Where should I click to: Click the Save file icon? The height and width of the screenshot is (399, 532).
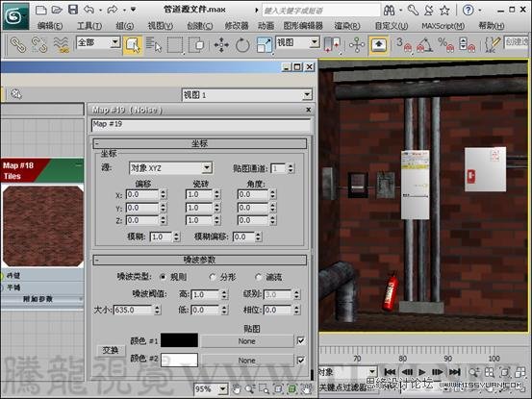point(73,10)
